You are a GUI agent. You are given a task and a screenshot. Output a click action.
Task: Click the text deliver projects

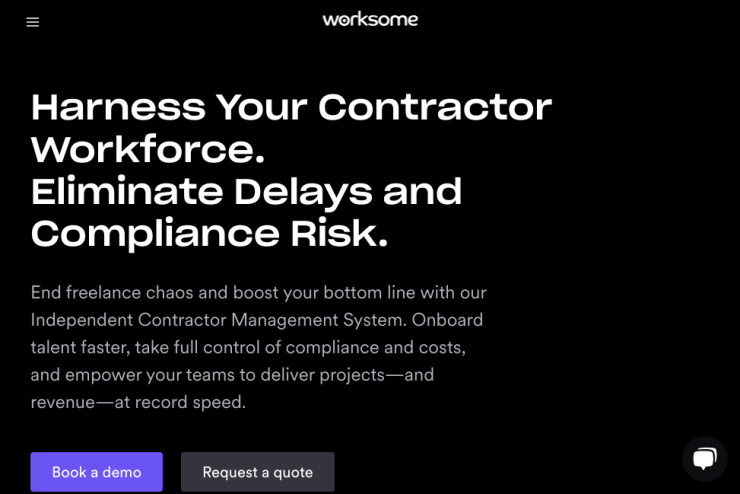323,375
